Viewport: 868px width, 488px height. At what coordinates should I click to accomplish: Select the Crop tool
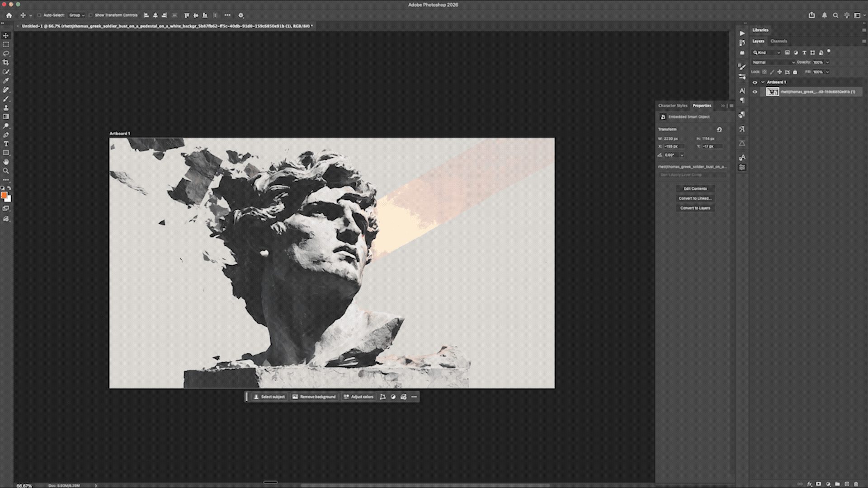pos(6,62)
